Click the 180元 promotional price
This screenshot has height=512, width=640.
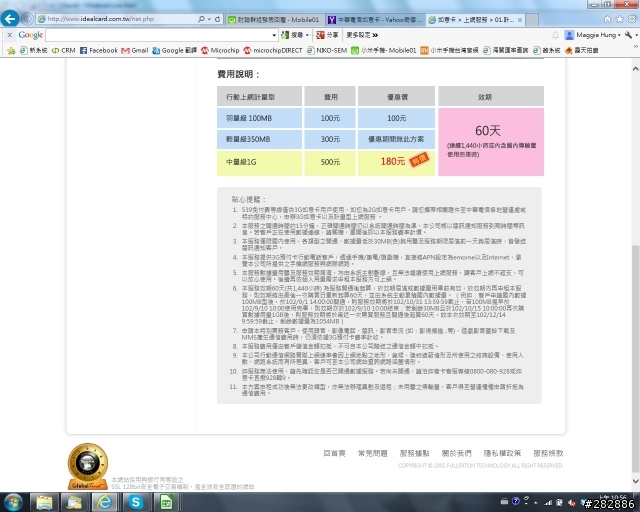pos(393,161)
